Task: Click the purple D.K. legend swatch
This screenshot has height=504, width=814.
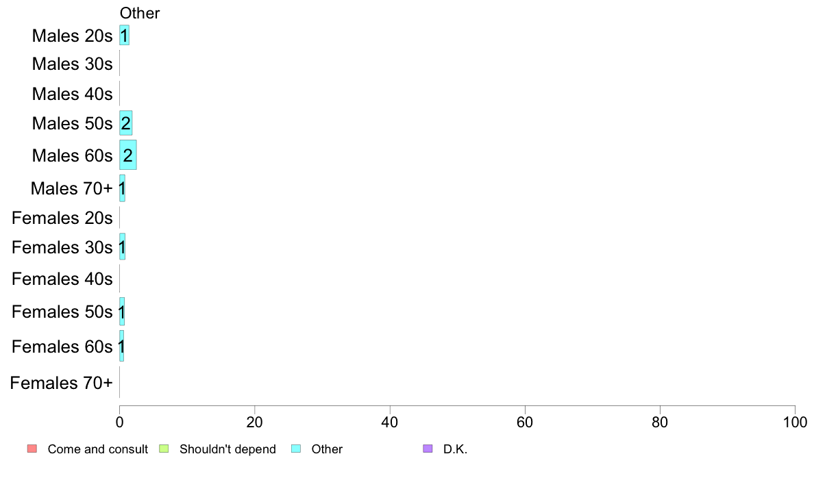Action: point(428,449)
